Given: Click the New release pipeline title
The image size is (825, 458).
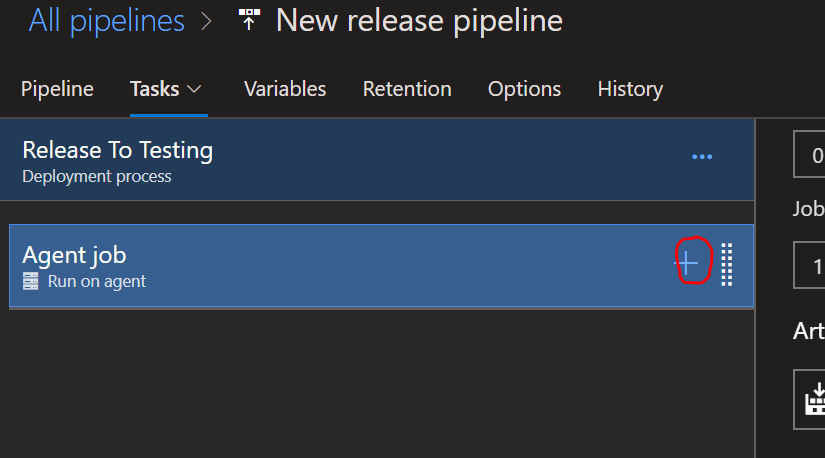Looking at the screenshot, I should (419, 20).
